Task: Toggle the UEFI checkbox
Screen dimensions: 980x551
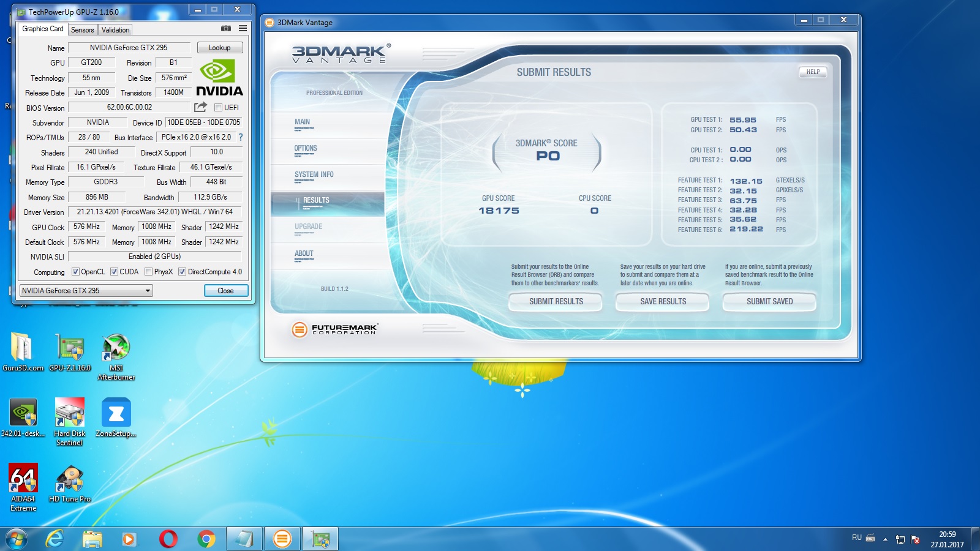Action: click(219, 108)
